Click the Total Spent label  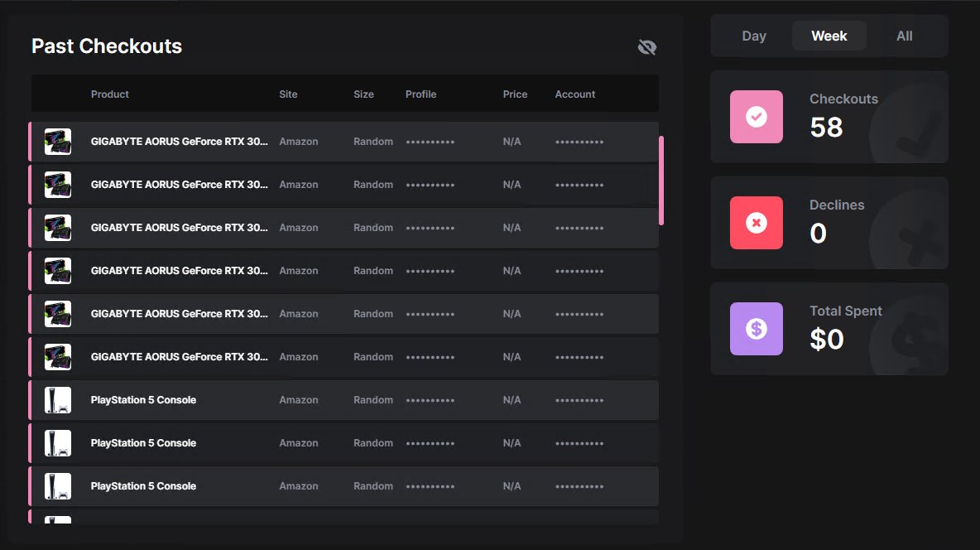point(846,311)
